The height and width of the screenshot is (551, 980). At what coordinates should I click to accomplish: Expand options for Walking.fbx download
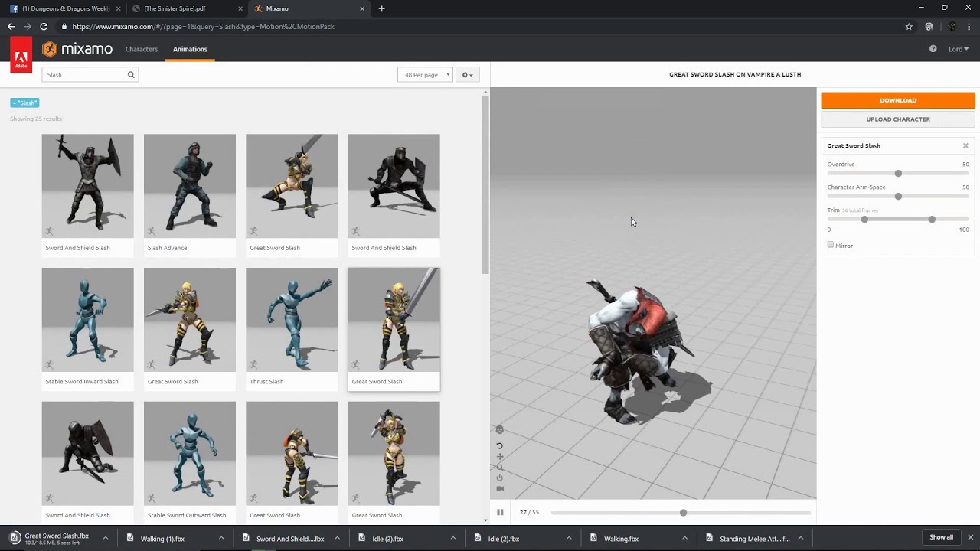pyautogui.click(x=684, y=538)
